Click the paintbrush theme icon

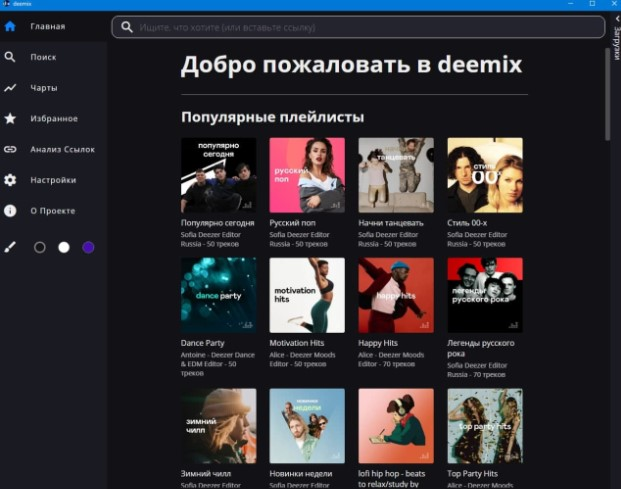click(x=10, y=247)
